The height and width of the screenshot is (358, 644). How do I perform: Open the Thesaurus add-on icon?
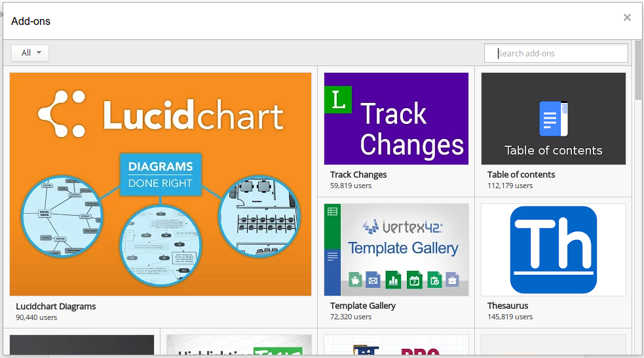click(553, 250)
